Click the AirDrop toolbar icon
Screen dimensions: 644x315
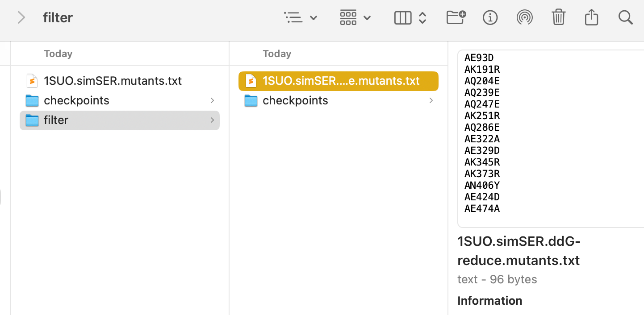click(524, 18)
